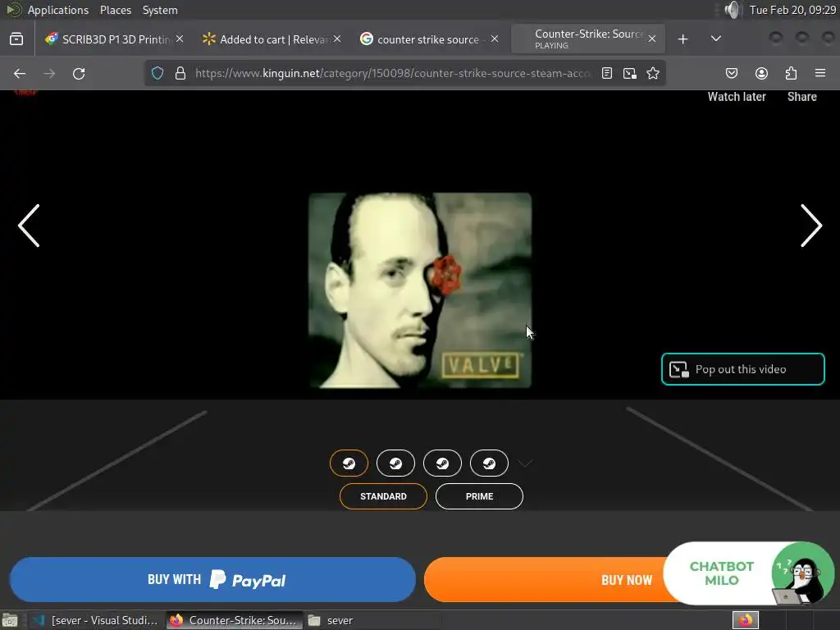Click Share on the video
The width and height of the screenshot is (840, 630).
point(802,97)
